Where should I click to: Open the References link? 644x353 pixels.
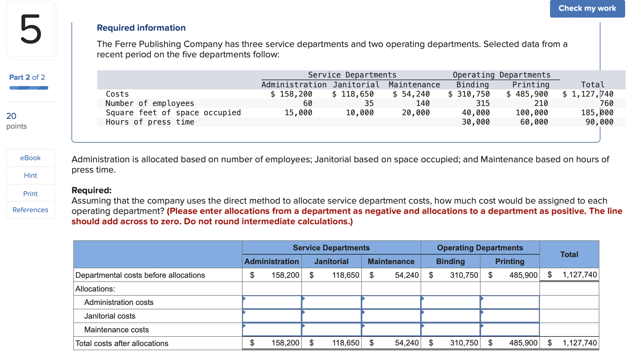click(30, 210)
